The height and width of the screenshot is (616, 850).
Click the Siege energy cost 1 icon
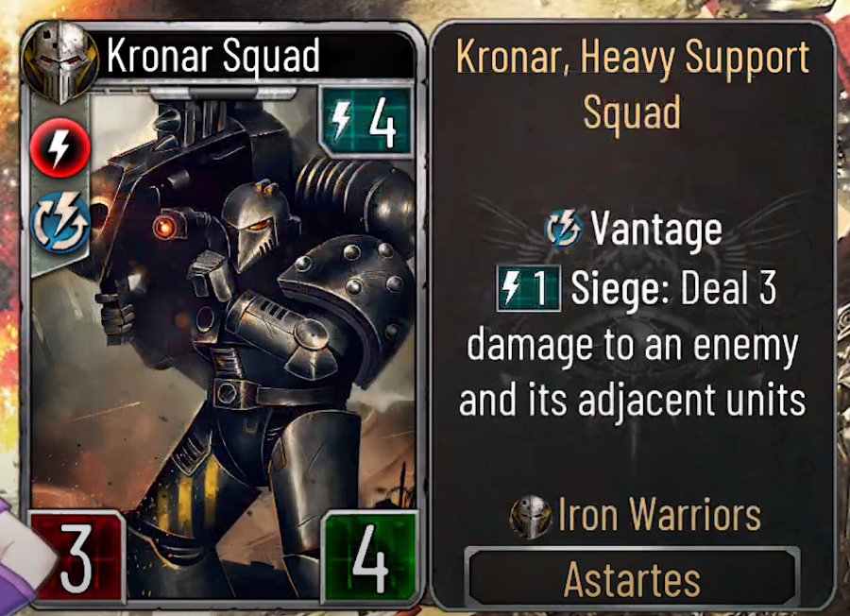pos(528,288)
